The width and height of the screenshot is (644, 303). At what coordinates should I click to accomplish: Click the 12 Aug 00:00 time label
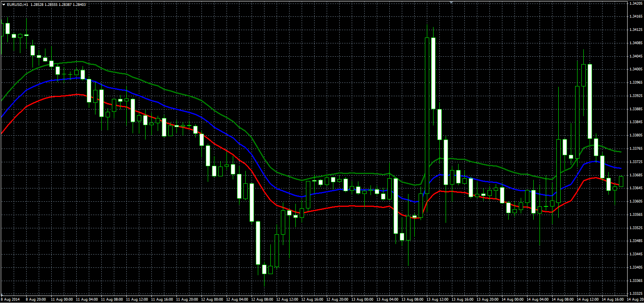click(x=212, y=299)
